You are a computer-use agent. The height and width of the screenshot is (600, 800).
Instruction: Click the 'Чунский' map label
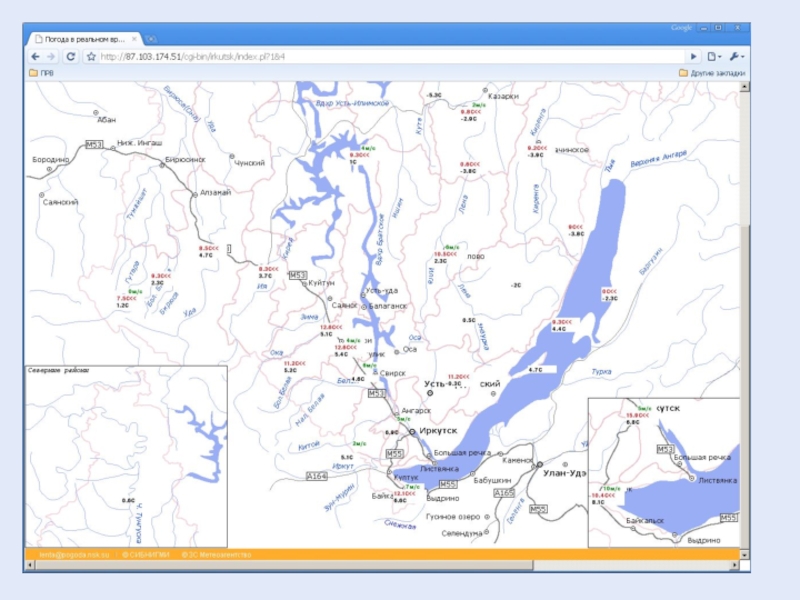[x=249, y=163]
